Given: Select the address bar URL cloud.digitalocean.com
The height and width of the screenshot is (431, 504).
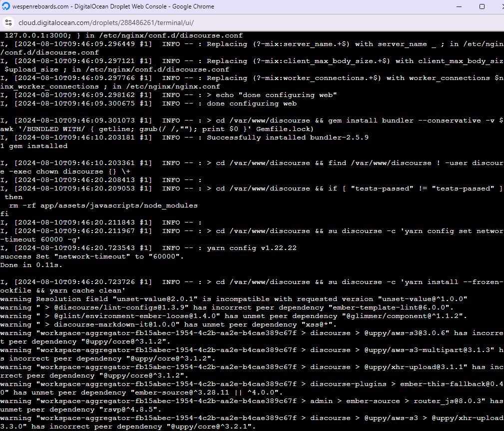Looking at the screenshot, I should (x=106, y=22).
